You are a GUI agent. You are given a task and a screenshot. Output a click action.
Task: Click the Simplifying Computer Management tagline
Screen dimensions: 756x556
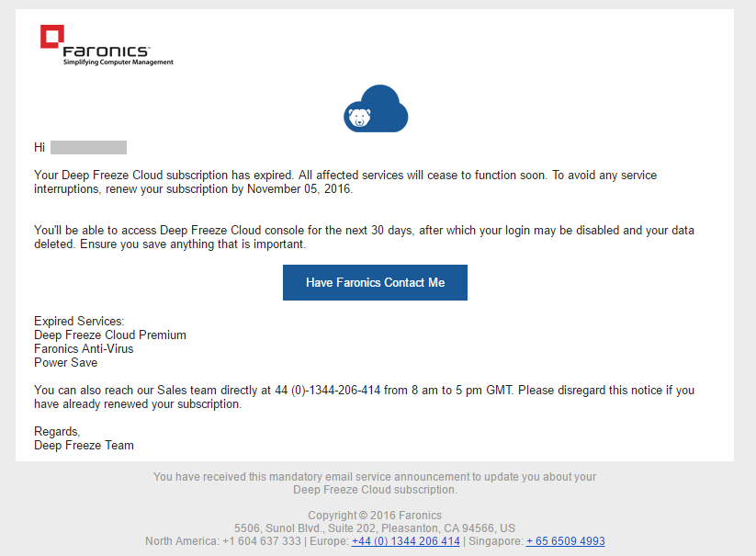118,62
